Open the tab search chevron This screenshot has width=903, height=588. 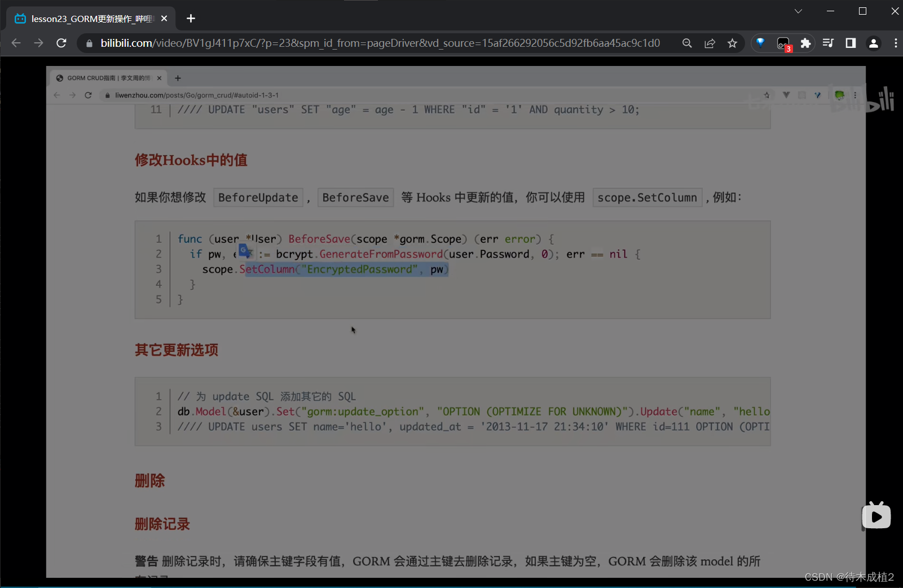coord(798,11)
